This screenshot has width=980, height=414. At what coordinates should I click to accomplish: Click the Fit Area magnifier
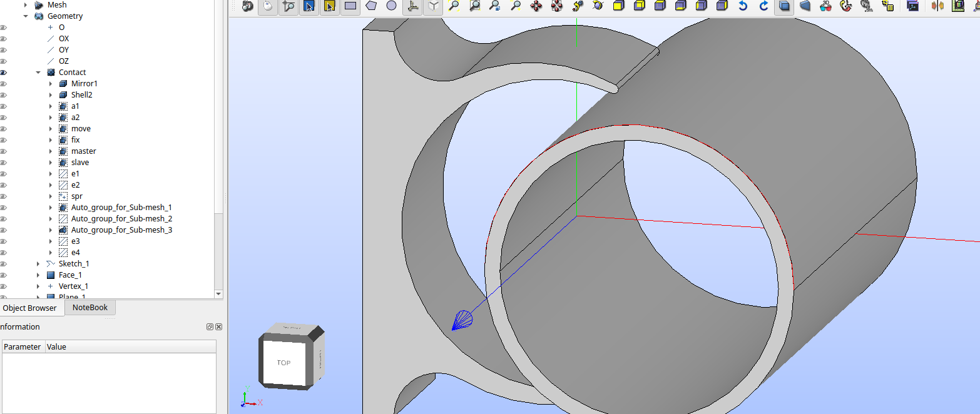474,6
